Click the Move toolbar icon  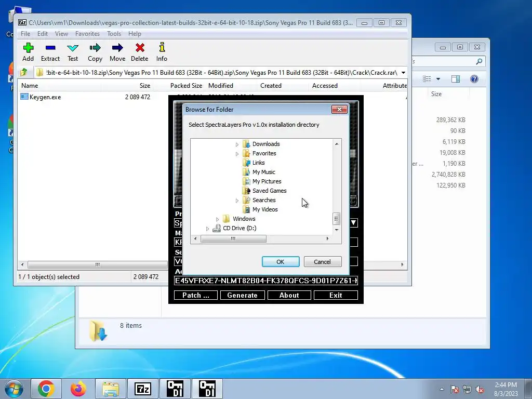click(117, 52)
